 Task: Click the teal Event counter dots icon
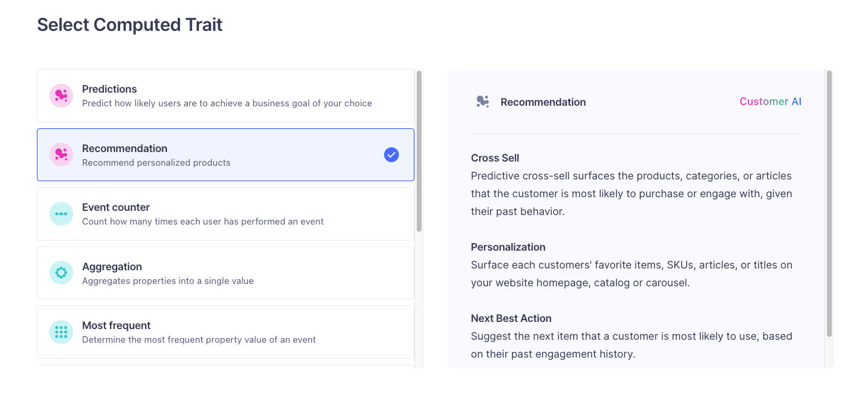coord(61,214)
